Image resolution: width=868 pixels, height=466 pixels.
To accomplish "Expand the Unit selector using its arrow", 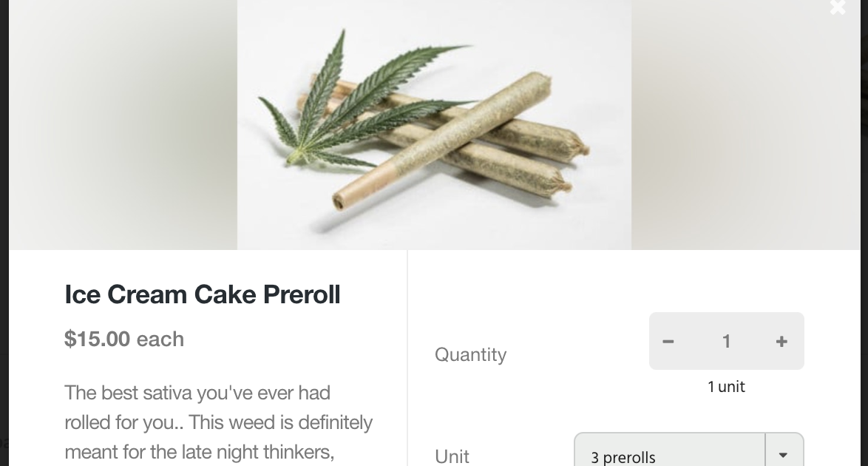I will coord(784,454).
